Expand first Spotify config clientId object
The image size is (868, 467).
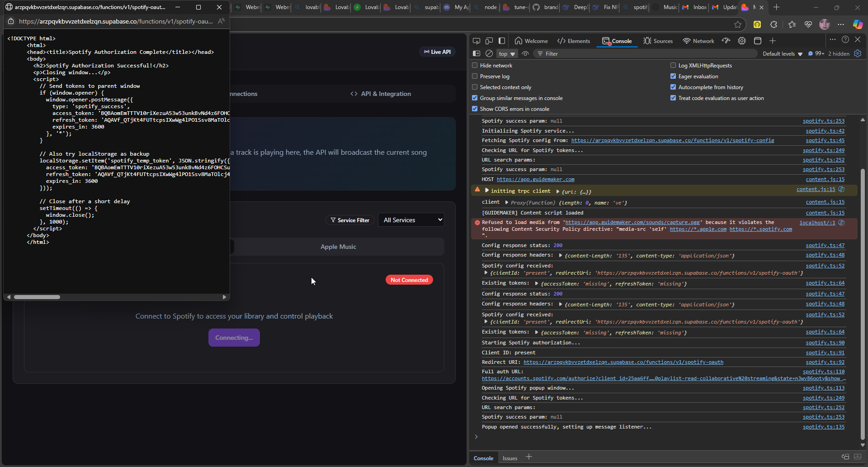(x=486, y=273)
